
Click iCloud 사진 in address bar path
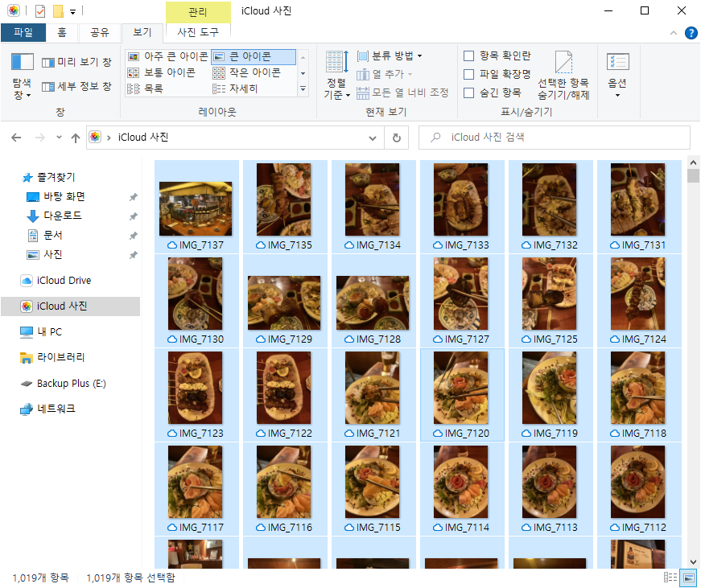click(143, 138)
